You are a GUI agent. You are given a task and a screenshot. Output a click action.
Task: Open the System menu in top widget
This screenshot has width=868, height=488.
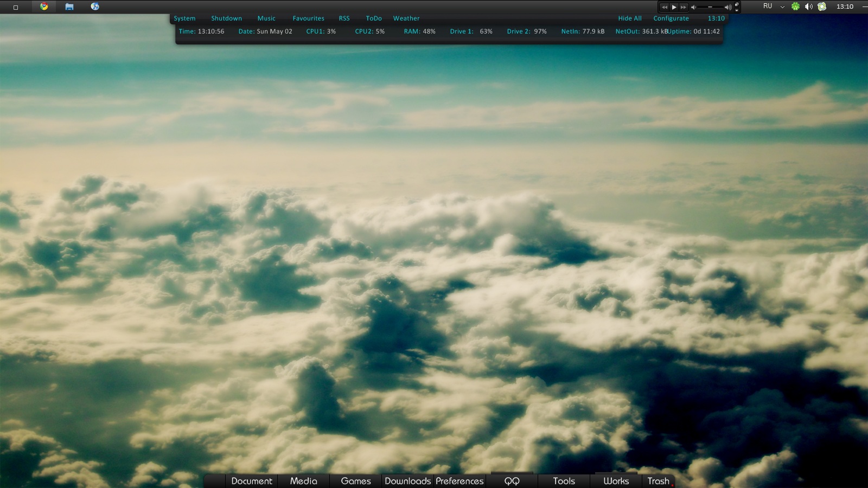pyautogui.click(x=184, y=18)
